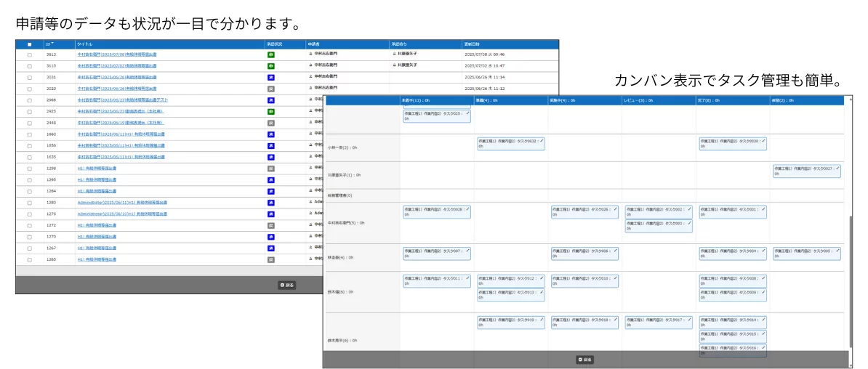Click the blue status icon in row 3031
The width and height of the screenshot is (868, 369).
pos(270,77)
